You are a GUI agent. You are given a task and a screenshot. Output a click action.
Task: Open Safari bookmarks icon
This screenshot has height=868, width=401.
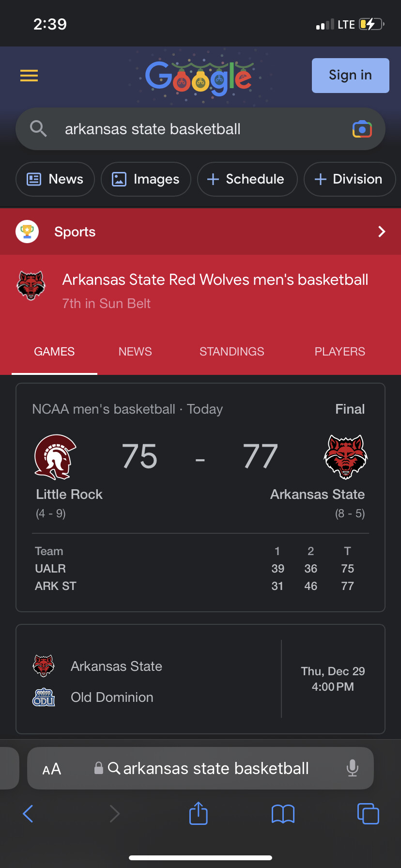283,814
